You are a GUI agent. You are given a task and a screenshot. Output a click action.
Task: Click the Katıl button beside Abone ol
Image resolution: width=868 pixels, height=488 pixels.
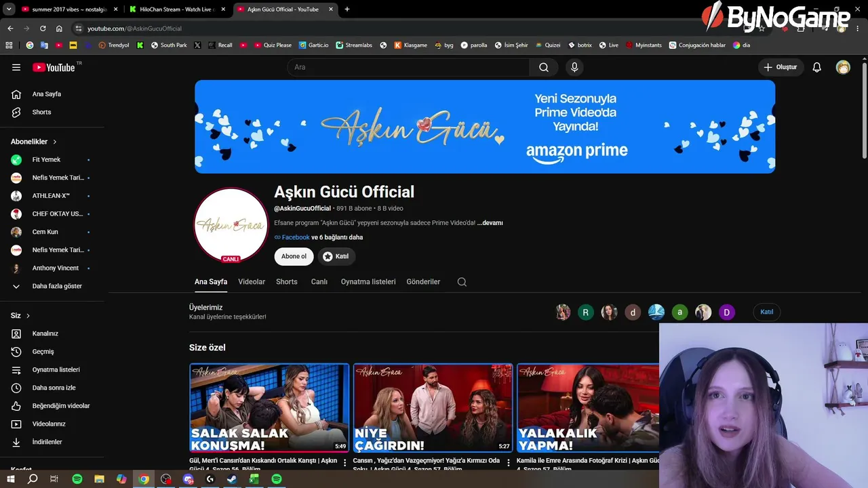point(336,256)
